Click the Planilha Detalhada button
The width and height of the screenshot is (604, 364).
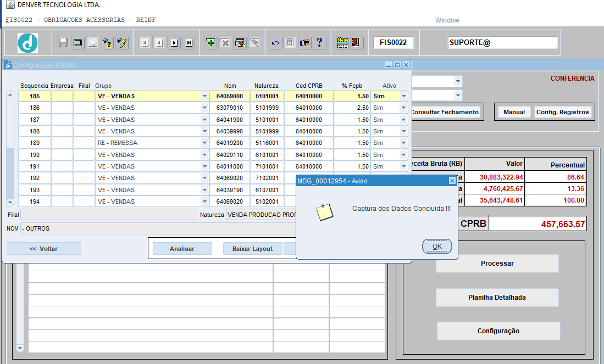tap(497, 298)
